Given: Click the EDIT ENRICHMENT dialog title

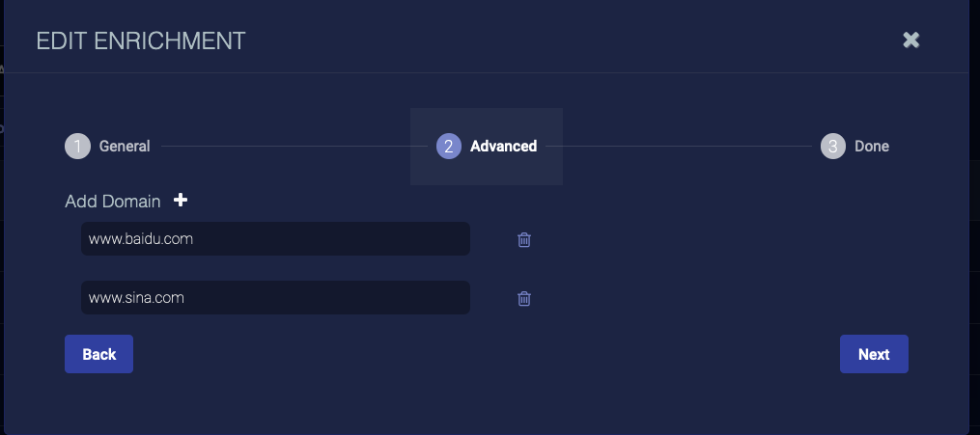Looking at the screenshot, I should tap(141, 41).
